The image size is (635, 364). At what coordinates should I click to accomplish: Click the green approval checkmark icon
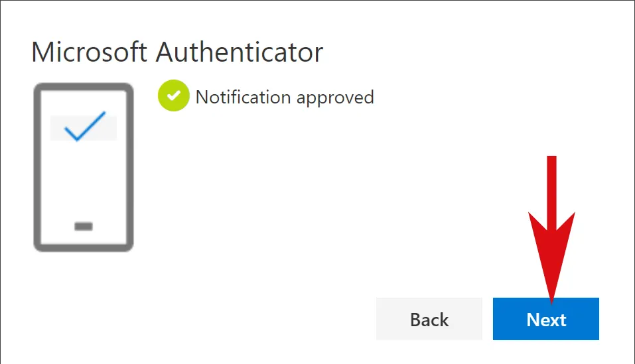174,97
